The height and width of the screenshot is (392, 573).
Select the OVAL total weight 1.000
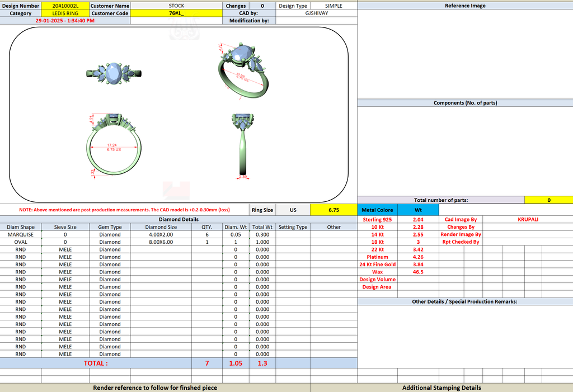pos(262,242)
